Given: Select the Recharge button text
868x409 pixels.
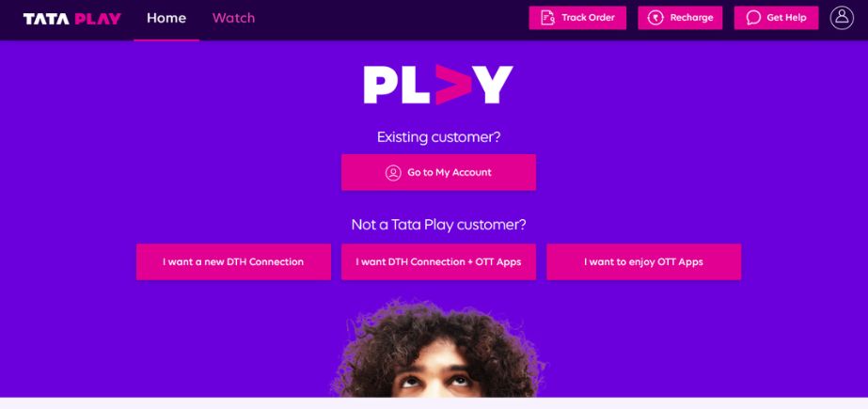Looking at the screenshot, I should [x=691, y=18].
